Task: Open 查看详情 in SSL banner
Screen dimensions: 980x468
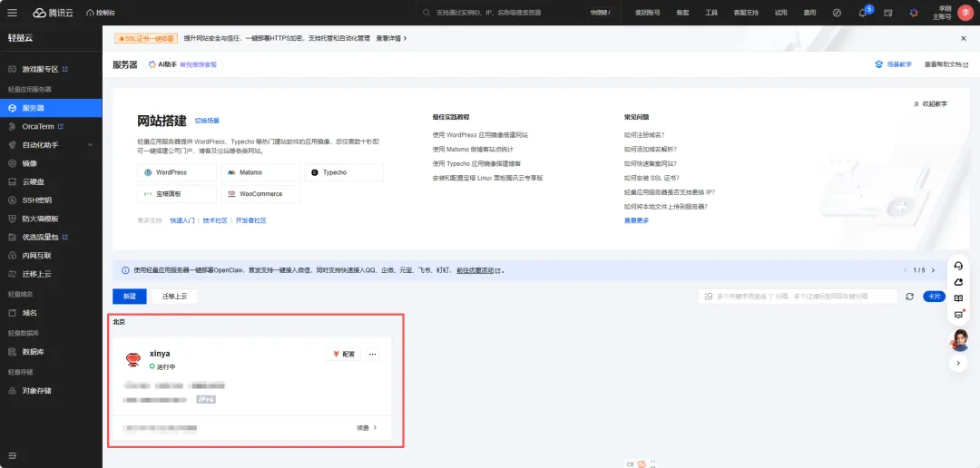Action: point(391,38)
